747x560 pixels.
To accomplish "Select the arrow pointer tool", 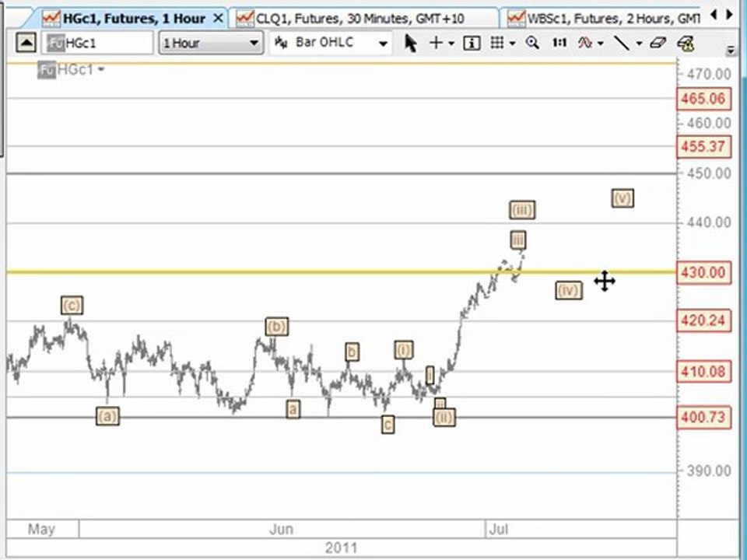I will click(x=410, y=43).
